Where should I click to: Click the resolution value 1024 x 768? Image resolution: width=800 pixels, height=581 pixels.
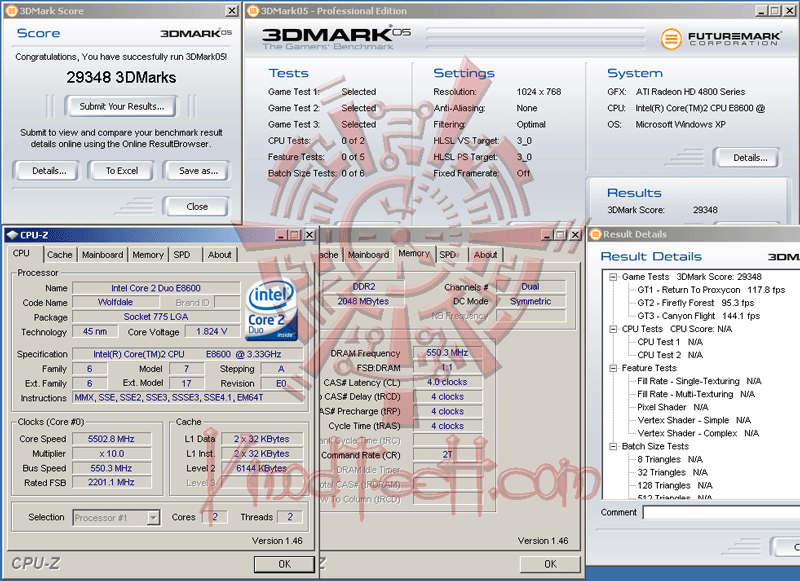point(539,92)
